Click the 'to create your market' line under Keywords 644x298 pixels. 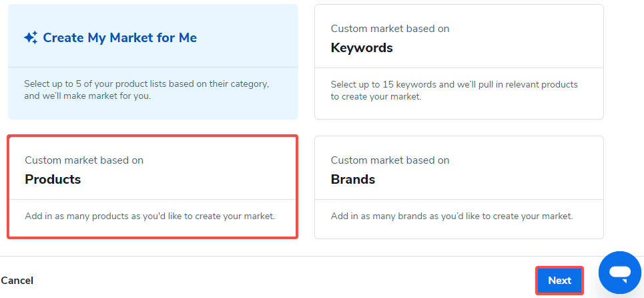point(376,96)
